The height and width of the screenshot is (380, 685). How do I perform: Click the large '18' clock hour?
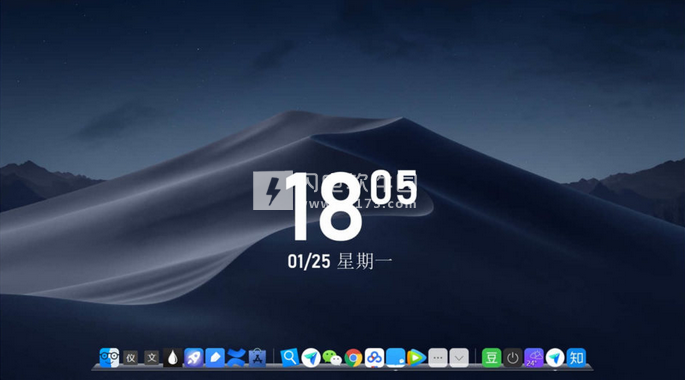pyautogui.click(x=324, y=207)
